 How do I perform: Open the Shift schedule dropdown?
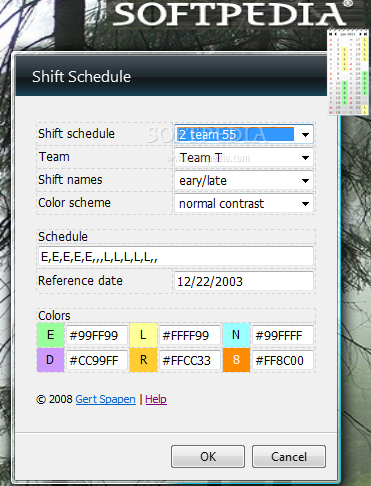click(244, 134)
